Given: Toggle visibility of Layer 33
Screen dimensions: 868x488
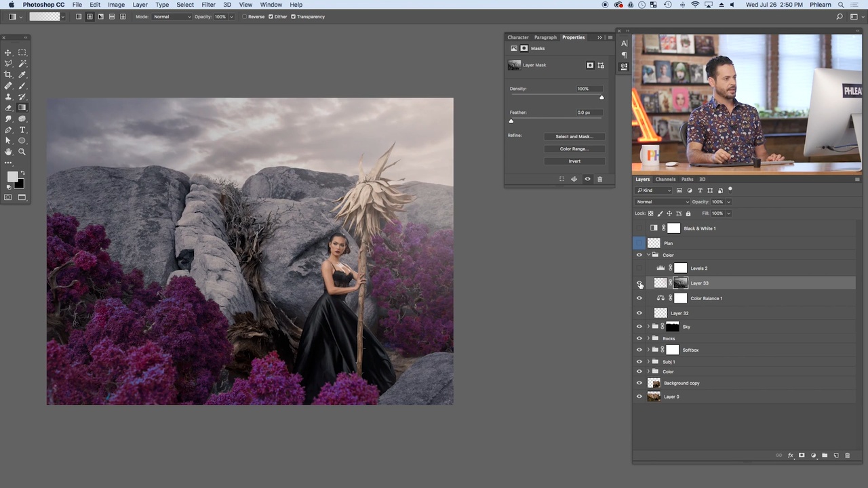Looking at the screenshot, I should 639,283.
